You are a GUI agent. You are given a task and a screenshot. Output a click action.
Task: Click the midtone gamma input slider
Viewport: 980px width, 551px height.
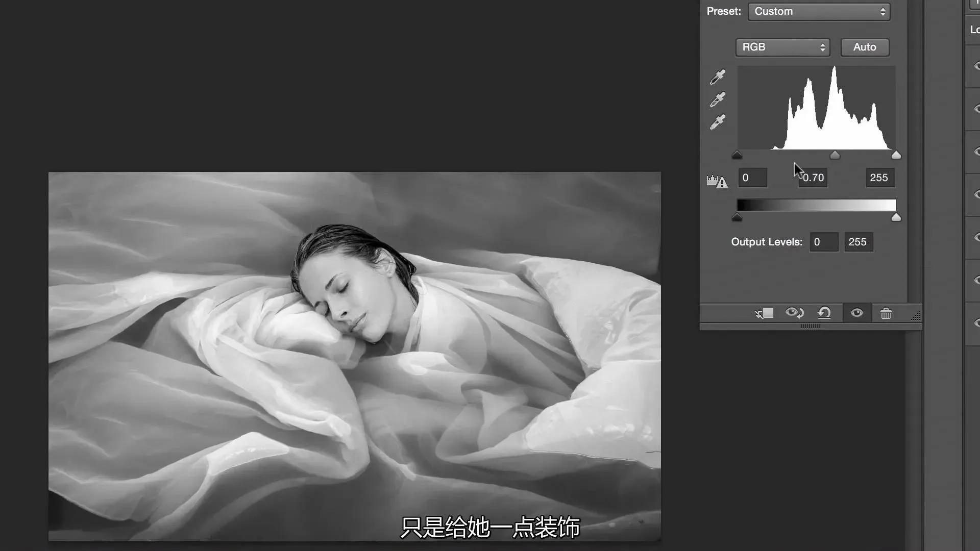click(835, 155)
